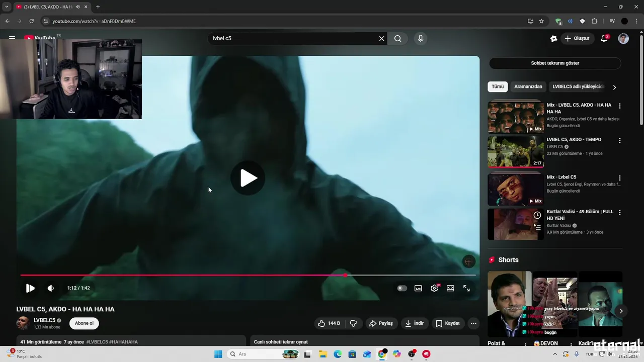The height and width of the screenshot is (362, 644).
Task: Open Microsoft Edge from the taskbar
Action: coord(338,354)
